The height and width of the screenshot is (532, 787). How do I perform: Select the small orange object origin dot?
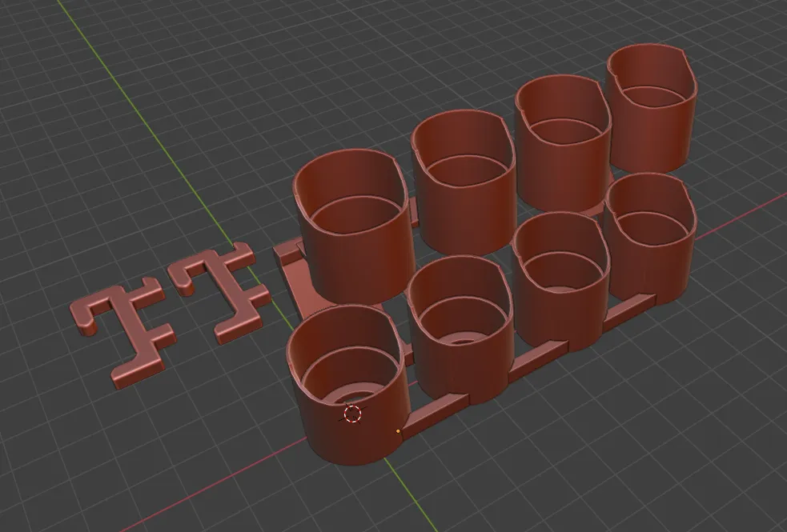pyautogui.click(x=398, y=431)
